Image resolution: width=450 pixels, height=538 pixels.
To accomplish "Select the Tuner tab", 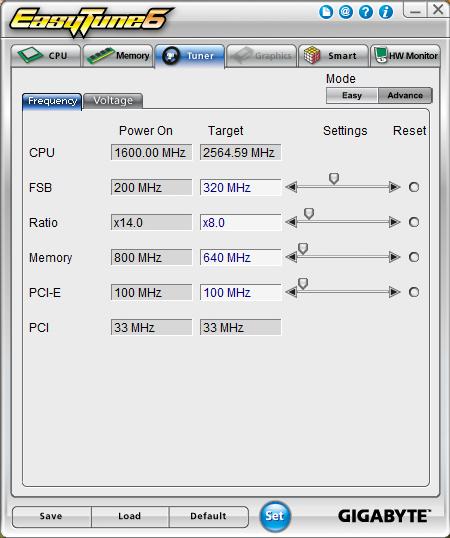I will pyautogui.click(x=190, y=56).
